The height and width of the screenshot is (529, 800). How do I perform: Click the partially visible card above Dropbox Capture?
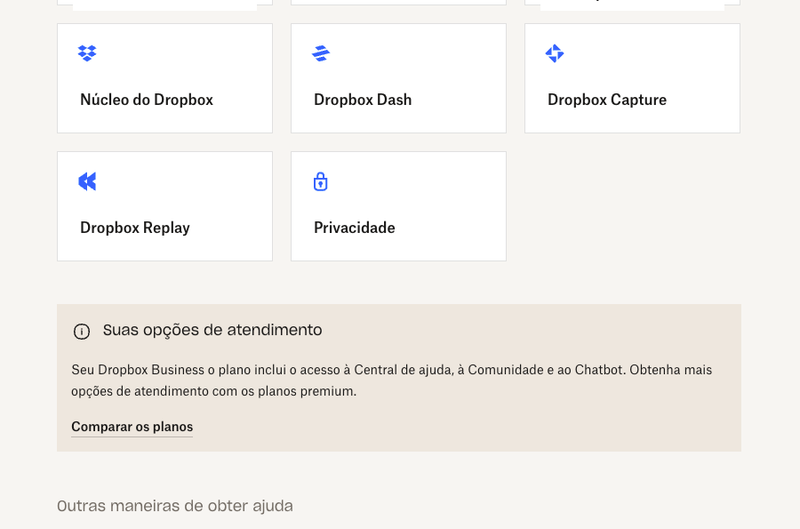[x=632, y=3]
